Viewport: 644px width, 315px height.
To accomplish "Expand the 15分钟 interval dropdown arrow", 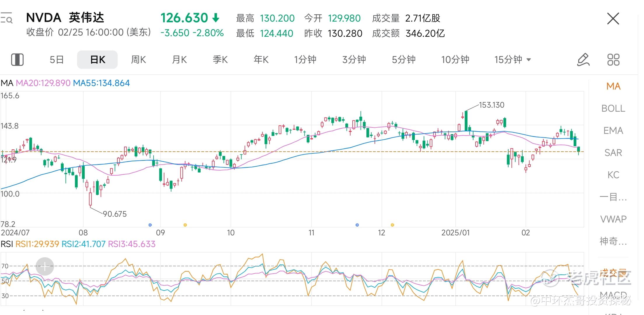I will 529,60.
